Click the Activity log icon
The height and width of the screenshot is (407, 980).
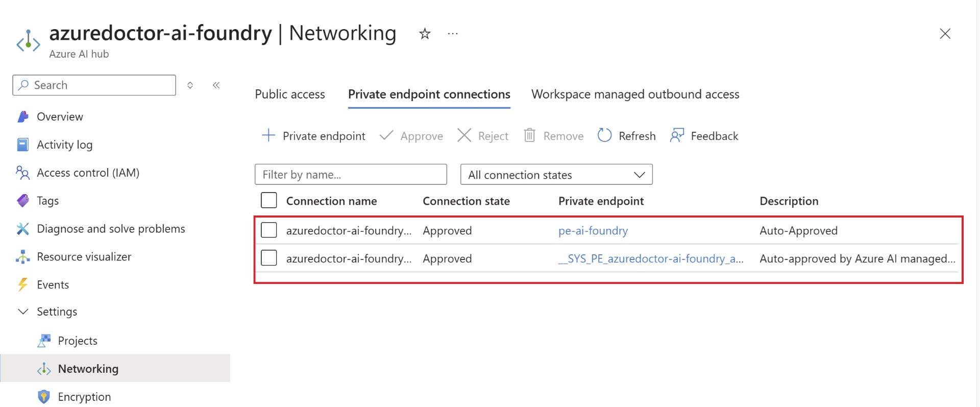(23, 145)
